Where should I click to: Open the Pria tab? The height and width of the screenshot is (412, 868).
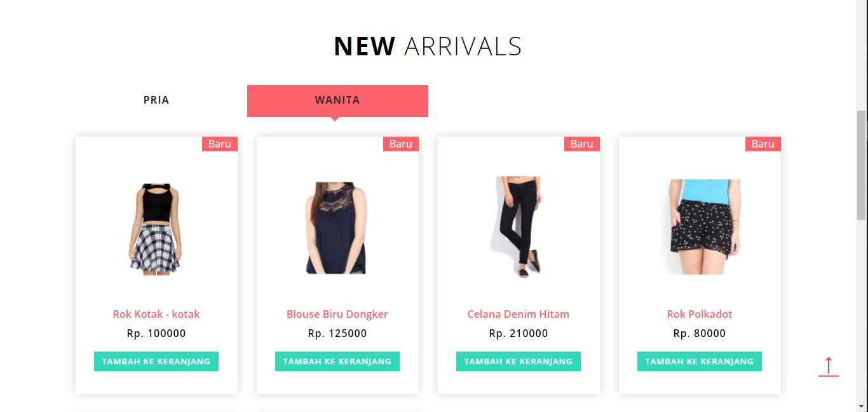tap(156, 100)
